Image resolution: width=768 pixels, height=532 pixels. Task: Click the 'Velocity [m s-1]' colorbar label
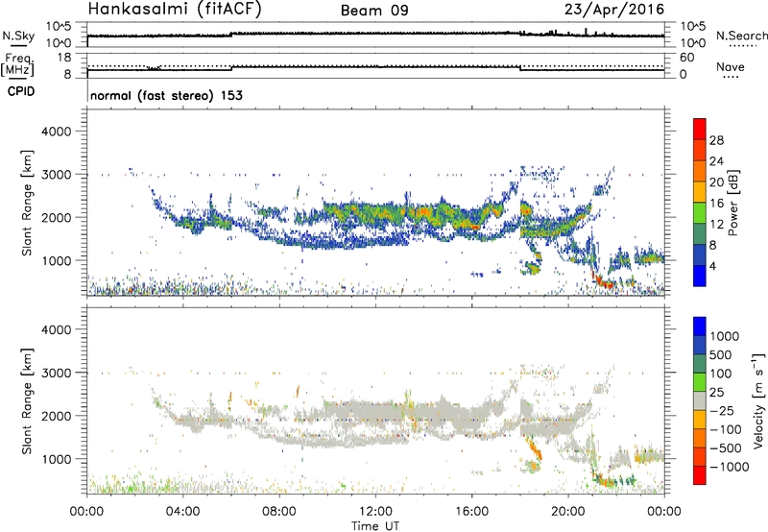pos(758,400)
